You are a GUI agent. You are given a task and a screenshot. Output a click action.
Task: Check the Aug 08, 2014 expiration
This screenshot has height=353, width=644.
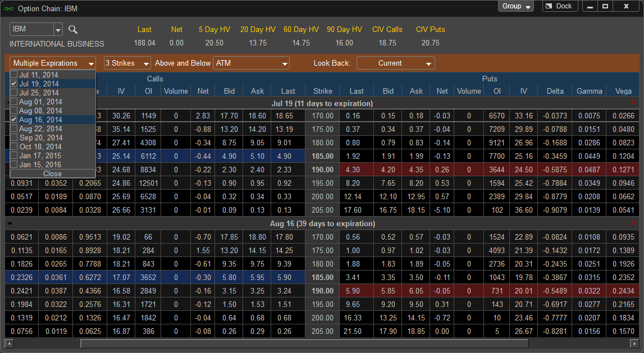point(14,111)
